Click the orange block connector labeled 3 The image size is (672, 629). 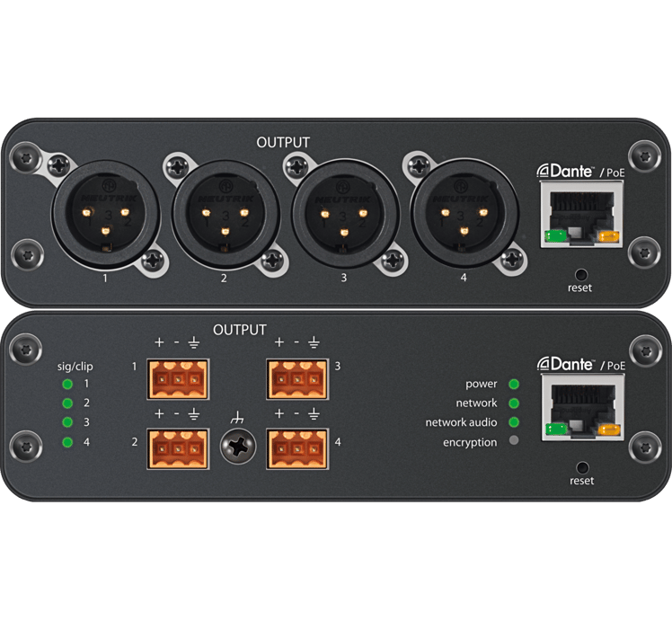coord(297,379)
